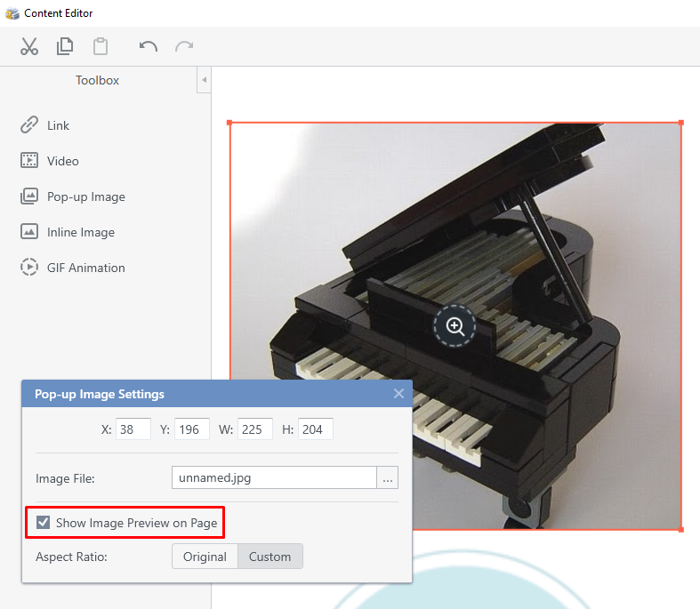Image resolution: width=700 pixels, height=609 pixels.
Task: Click the Paste clipboard icon
Action: [x=101, y=46]
